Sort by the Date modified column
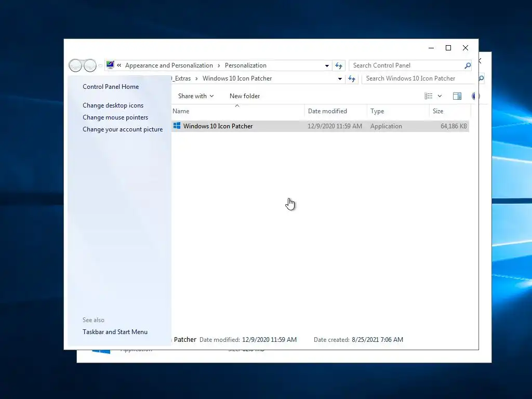The image size is (532, 399). coord(336,111)
